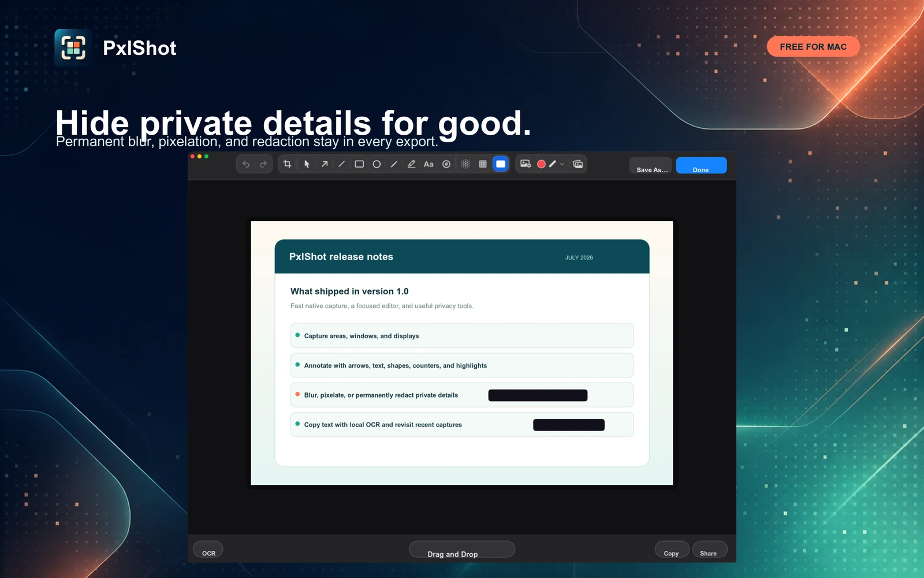
Task: Select redaction bar on Copy text row
Action: tap(569, 425)
